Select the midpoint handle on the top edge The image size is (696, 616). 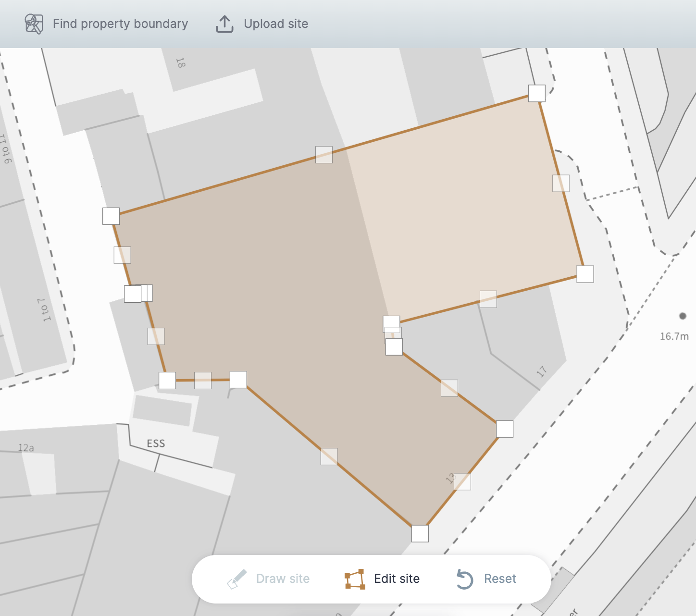click(323, 155)
